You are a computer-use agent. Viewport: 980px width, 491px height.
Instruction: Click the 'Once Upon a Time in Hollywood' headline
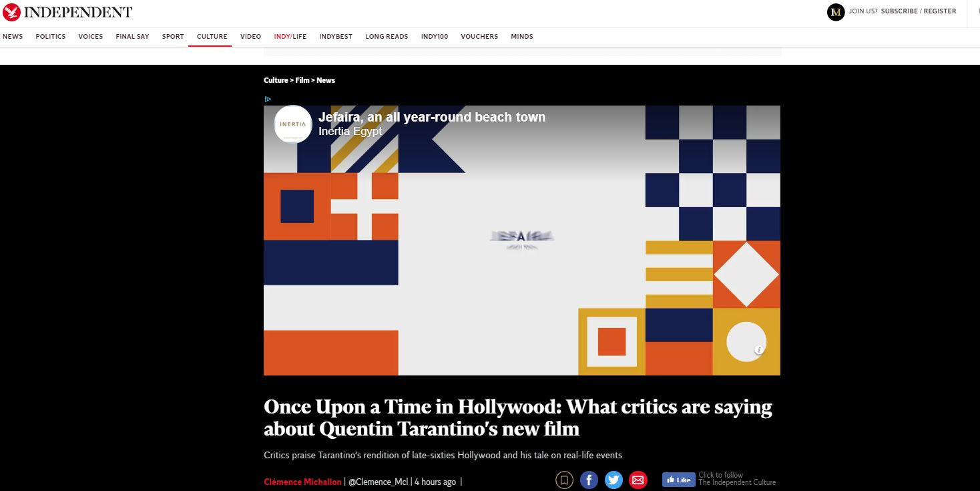tap(518, 417)
